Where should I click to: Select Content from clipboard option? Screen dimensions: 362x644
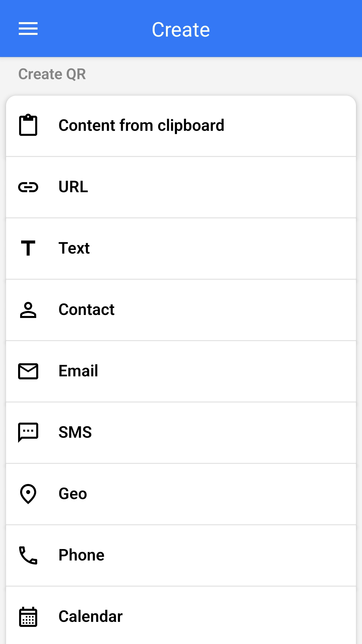pyautogui.click(x=141, y=125)
